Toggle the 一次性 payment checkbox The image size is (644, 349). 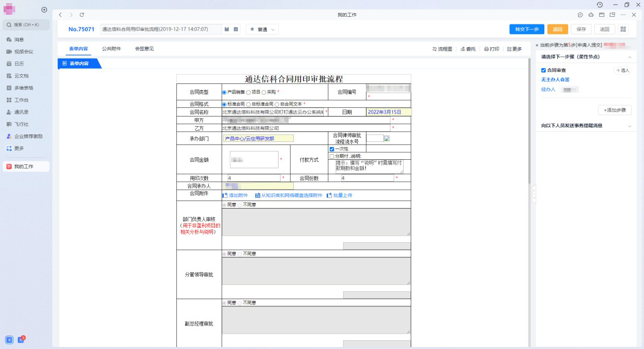tap(332, 149)
